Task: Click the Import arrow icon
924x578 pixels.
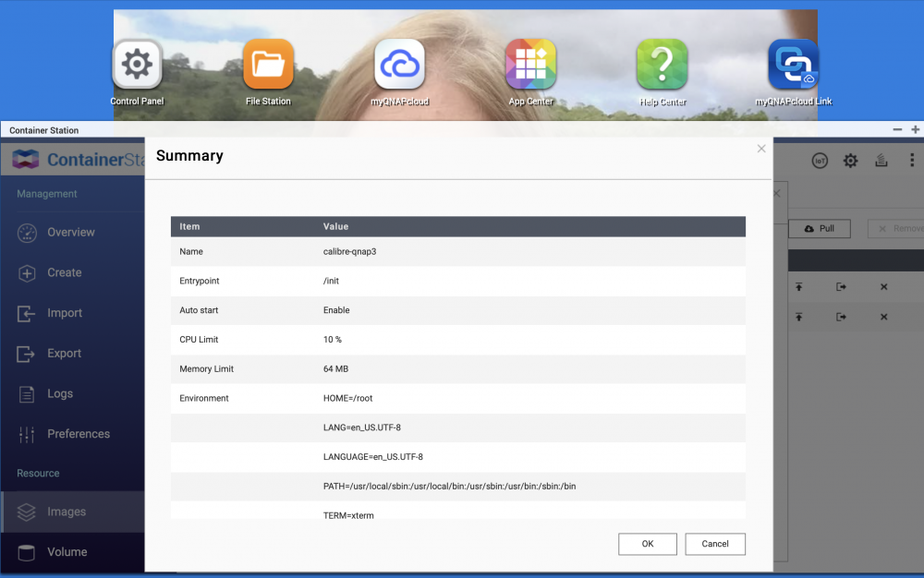Action: 27,314
